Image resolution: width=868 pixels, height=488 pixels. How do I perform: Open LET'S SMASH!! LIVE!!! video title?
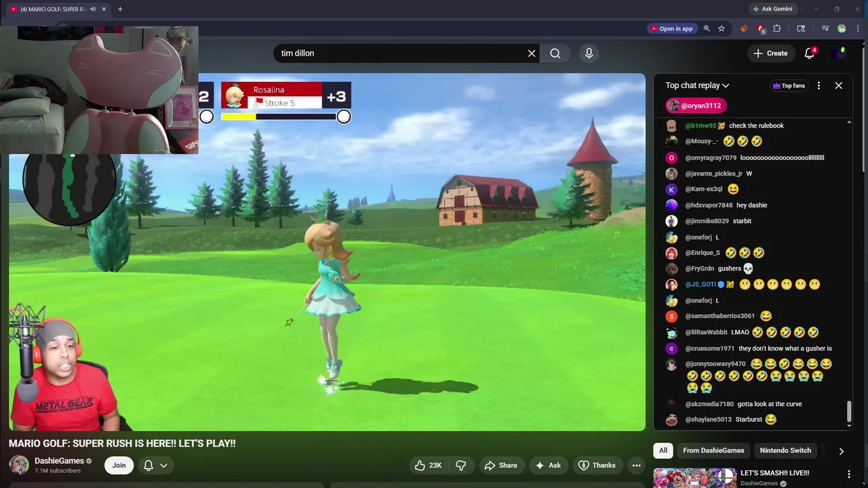(x=774, y=473)
